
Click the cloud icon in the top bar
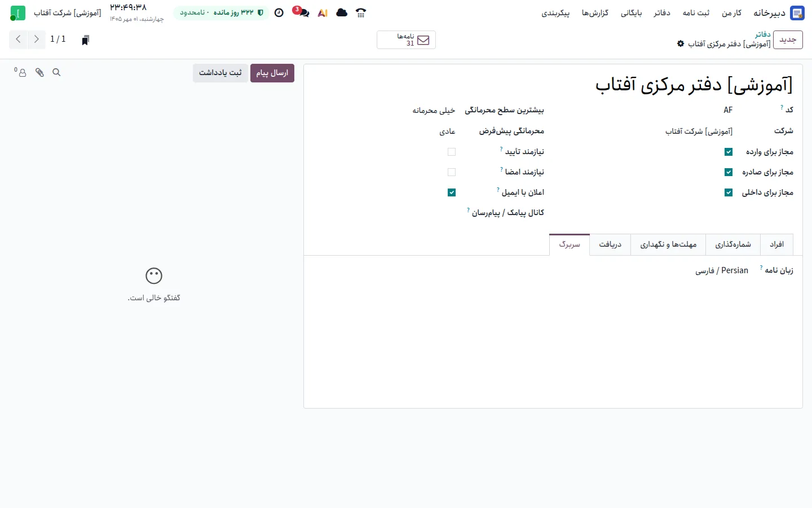(342, 13)
